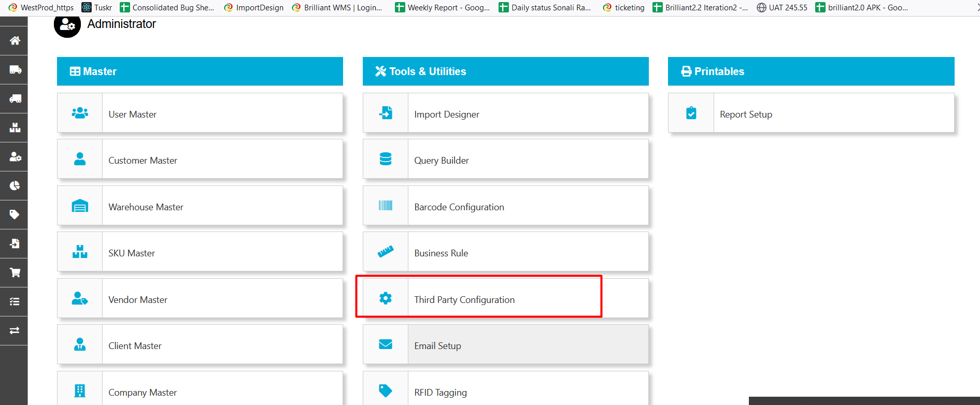Screen dimensions: 980x405
Task: Open the Vendor Master entry
Action: (x=138, y=300)
